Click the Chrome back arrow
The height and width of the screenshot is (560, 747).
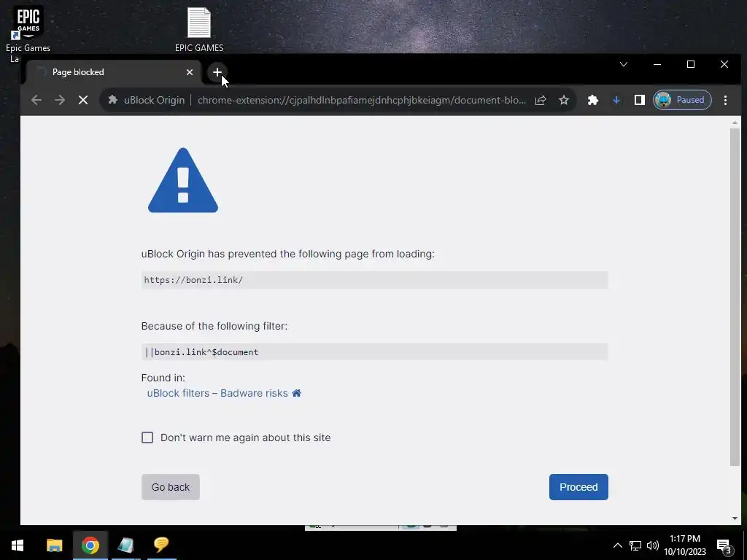tap(36, 100)
